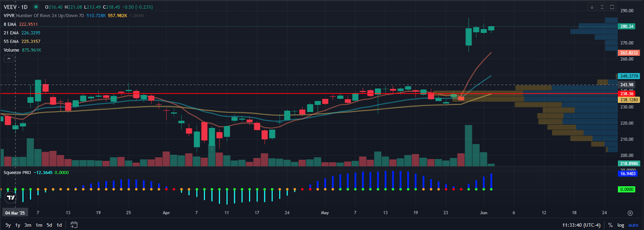Select the 3m time range
644x230 pixels.
28,225
